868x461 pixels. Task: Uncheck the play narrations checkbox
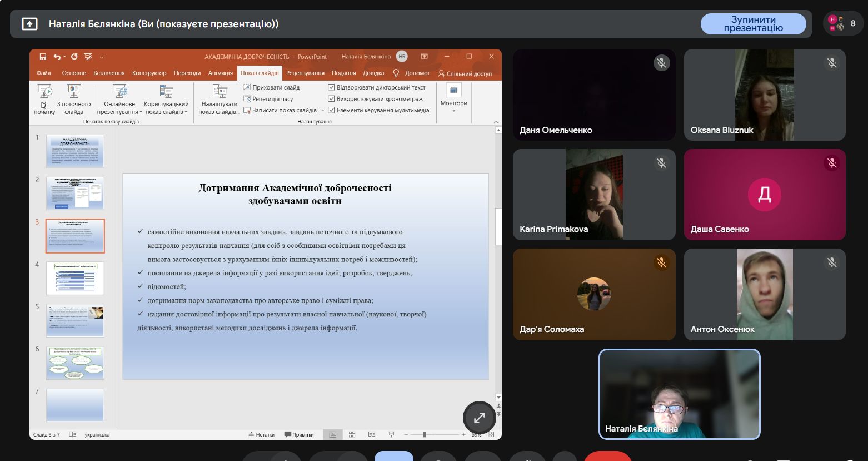point(331,87)
